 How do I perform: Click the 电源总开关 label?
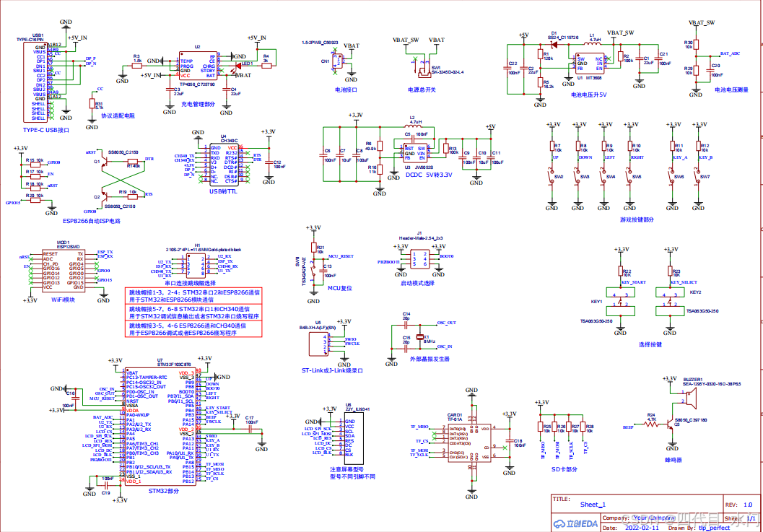tap(422, 90)
